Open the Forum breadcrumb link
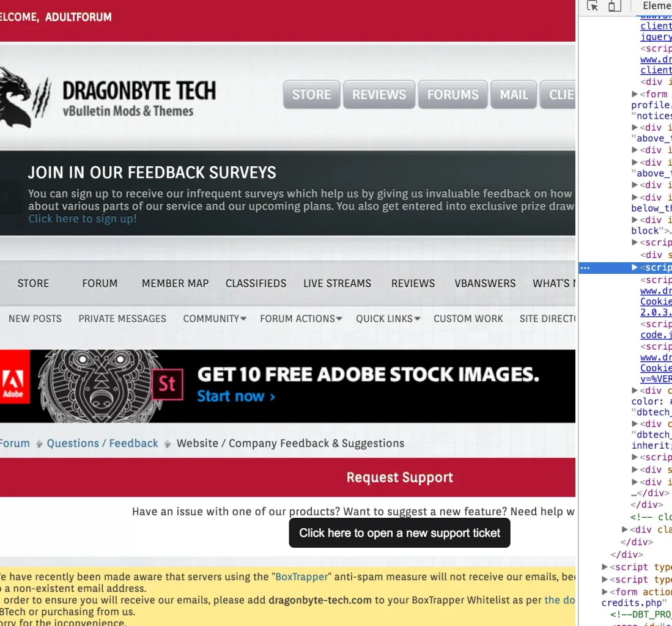 [x=15, y=443]
